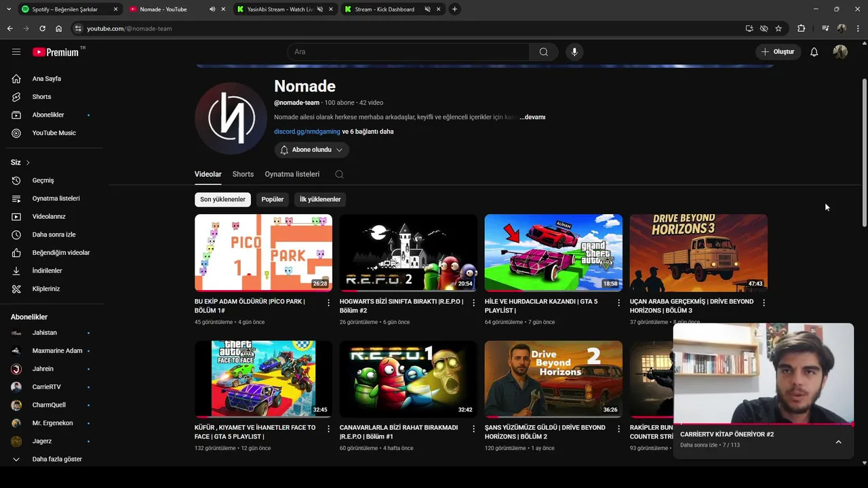868x488 pixels.
Task: Start voice search with microphone icon
Action: tap(574, 52)
